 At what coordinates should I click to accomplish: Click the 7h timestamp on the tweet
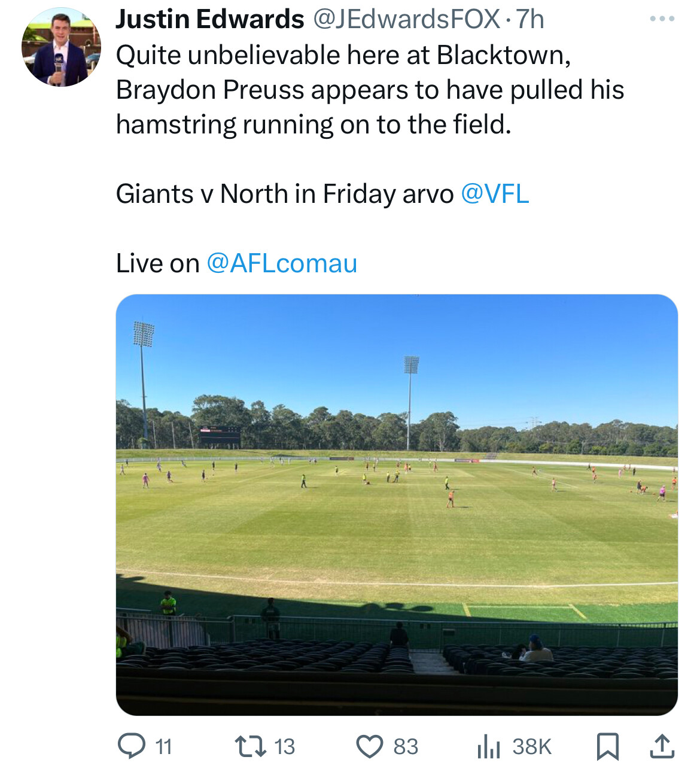(x=530, y=19)
